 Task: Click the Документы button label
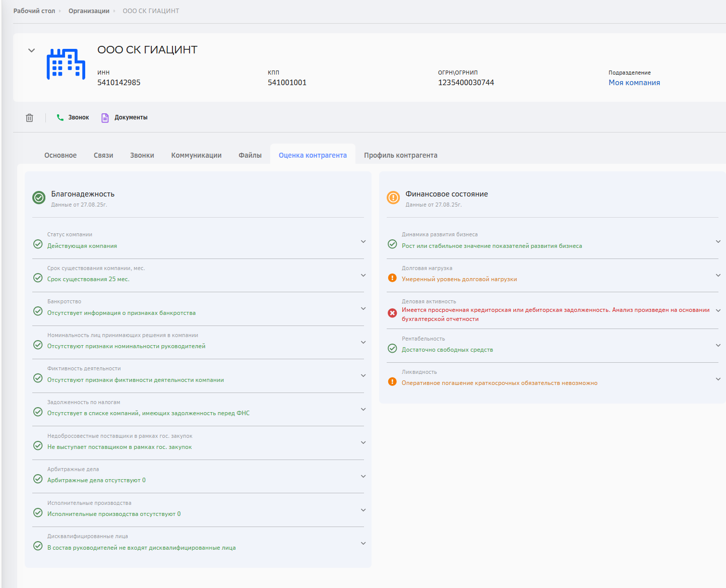131,117
